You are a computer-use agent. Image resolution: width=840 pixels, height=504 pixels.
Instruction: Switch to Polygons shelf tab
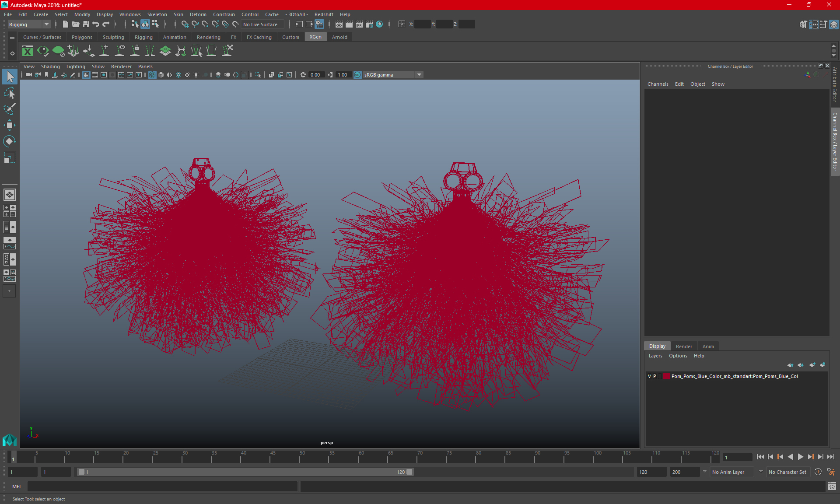click(x=82, y=37)
